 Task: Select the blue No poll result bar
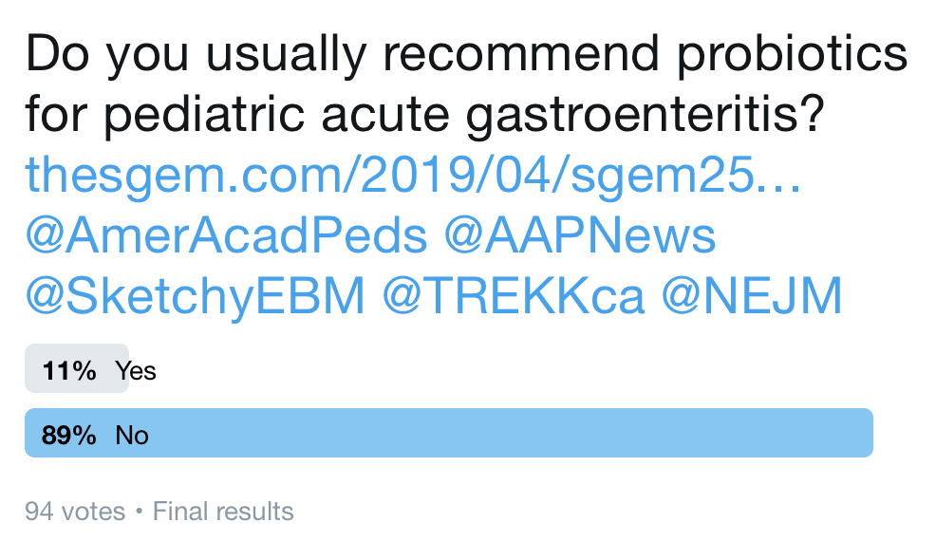coord(449,433)
